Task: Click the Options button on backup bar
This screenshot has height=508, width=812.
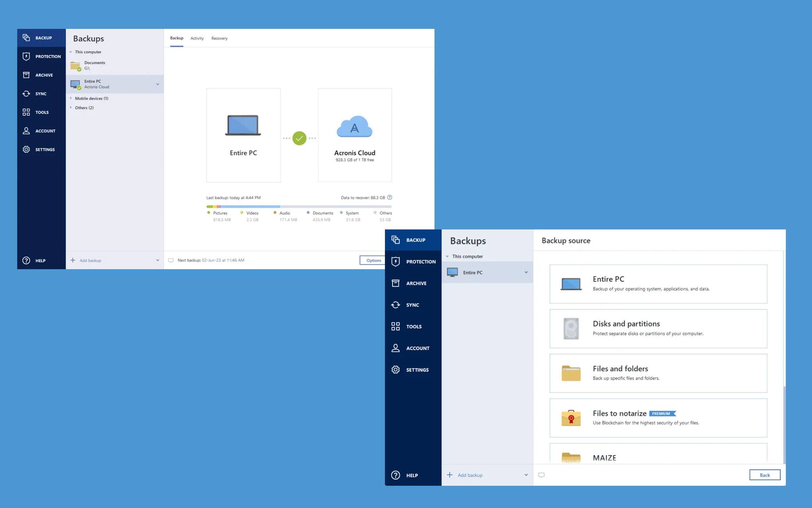Action: pyautogui.click(x=374, y=260)
